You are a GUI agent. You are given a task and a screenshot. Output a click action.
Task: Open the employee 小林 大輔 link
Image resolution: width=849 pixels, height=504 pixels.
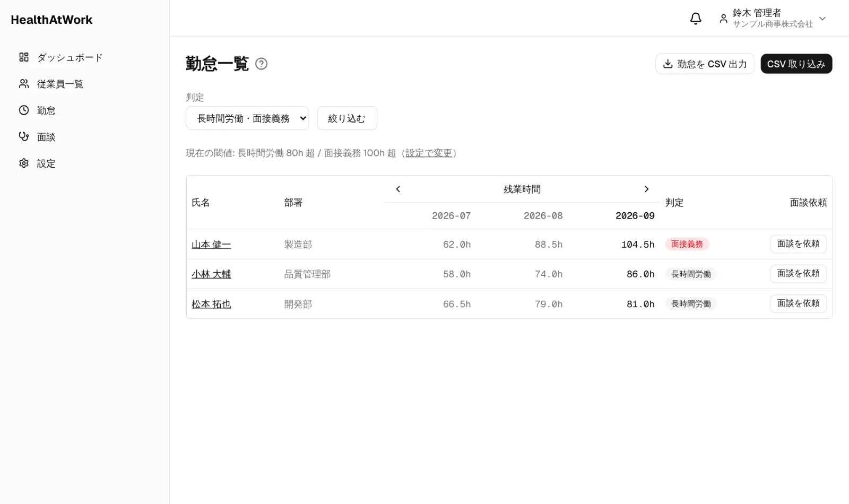[211, 274]
